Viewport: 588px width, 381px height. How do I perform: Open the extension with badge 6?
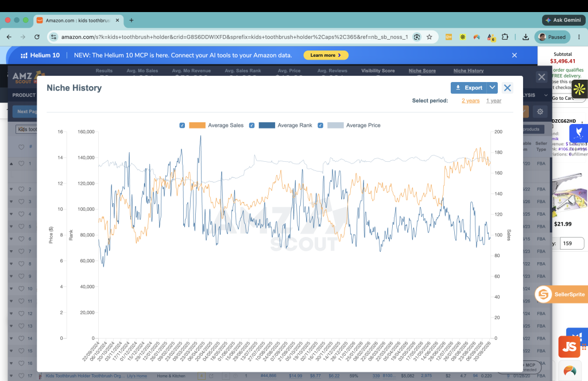pyautogui.click(x=491, y=37)
